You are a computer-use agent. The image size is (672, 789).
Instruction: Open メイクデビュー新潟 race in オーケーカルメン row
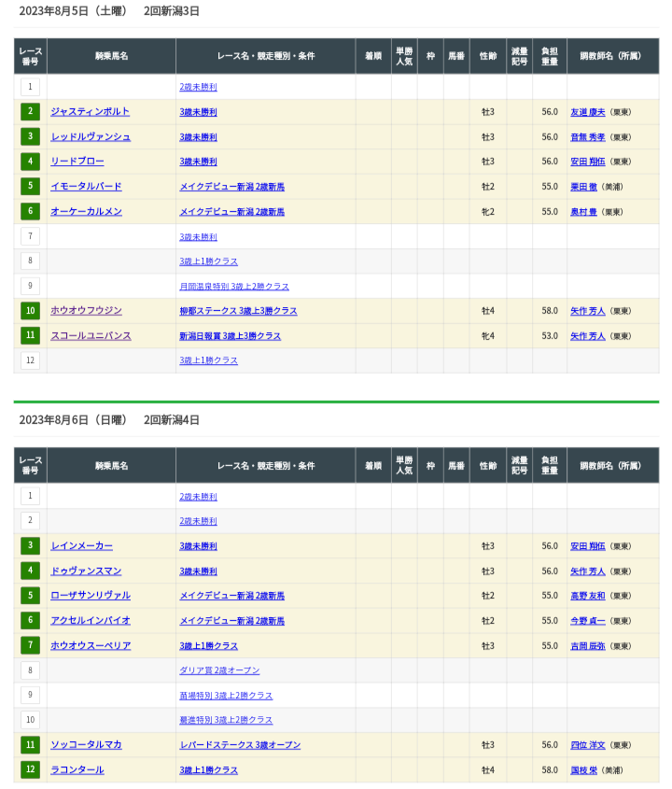coord(231,212)
